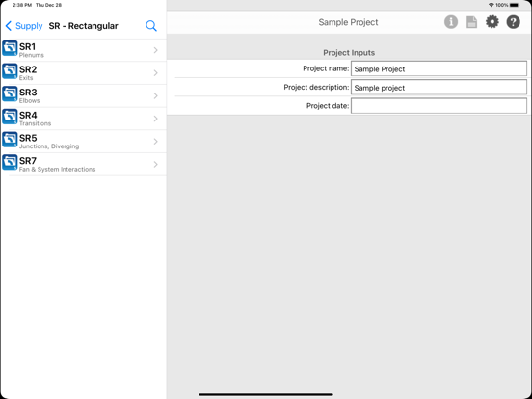The height and width of the screenshot is (399, 532).
Task: Click the Project Inputs section heading
Action: (x=349, y=53)
